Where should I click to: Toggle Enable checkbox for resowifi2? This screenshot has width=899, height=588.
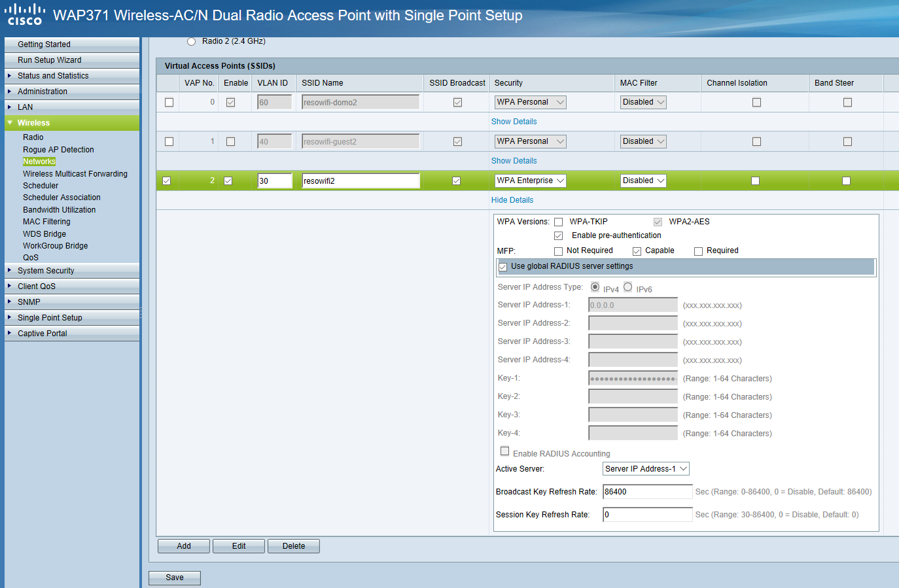(x=228, y=181)
